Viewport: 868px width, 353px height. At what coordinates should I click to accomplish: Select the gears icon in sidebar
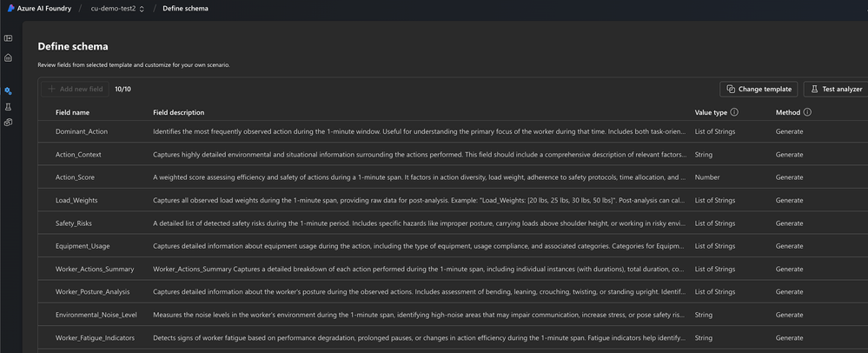click(9, 91)
